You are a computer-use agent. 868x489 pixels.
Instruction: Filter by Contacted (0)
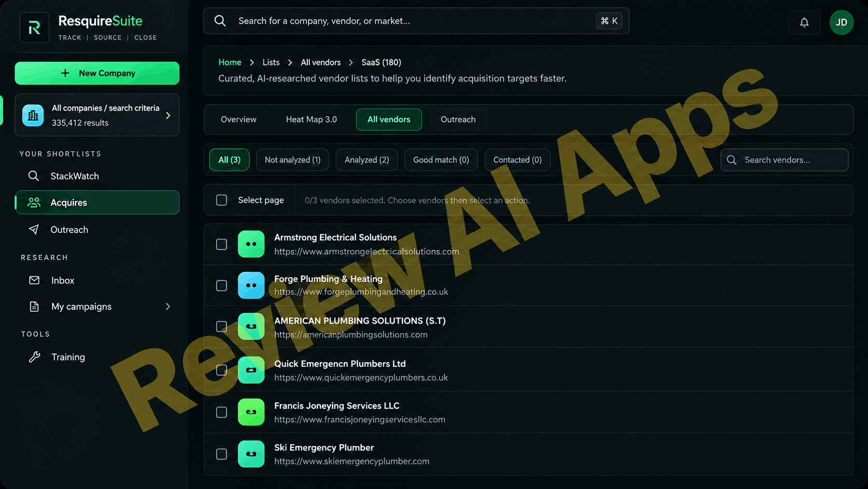click(x=518, y=160)
